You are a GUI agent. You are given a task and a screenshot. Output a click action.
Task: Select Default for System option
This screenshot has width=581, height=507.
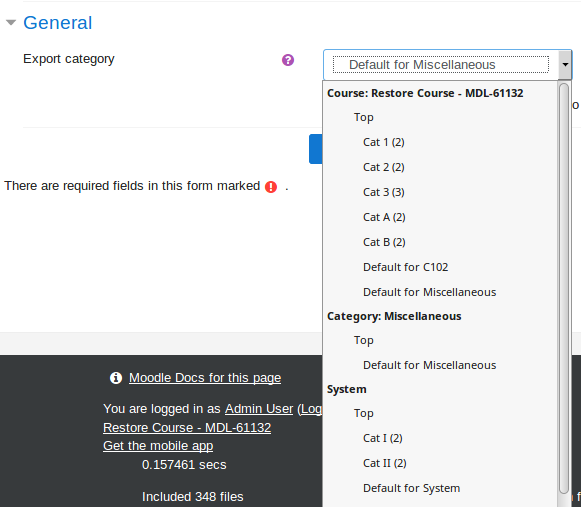click(412, 488)
